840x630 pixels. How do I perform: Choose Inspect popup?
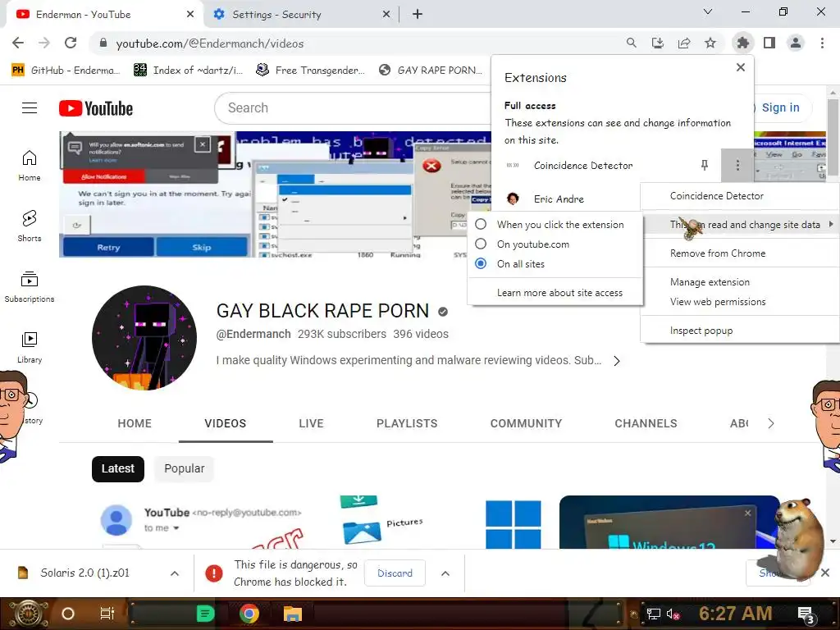click(741, 331)
